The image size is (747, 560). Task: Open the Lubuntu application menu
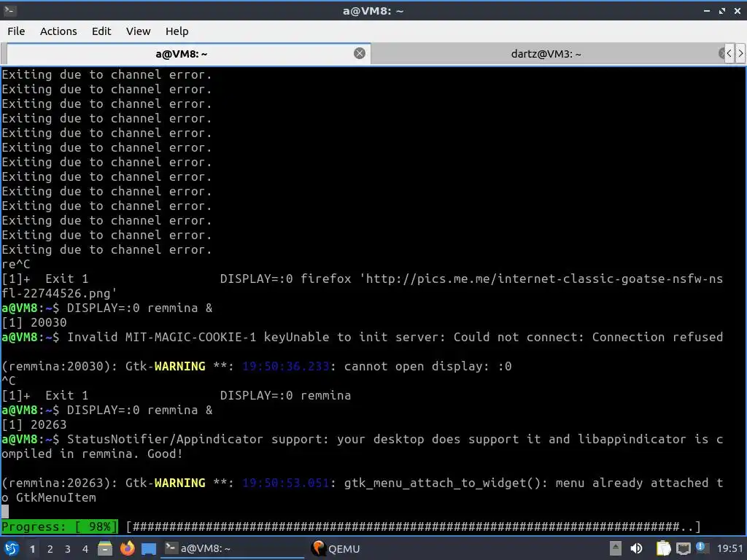pos(12,548)
